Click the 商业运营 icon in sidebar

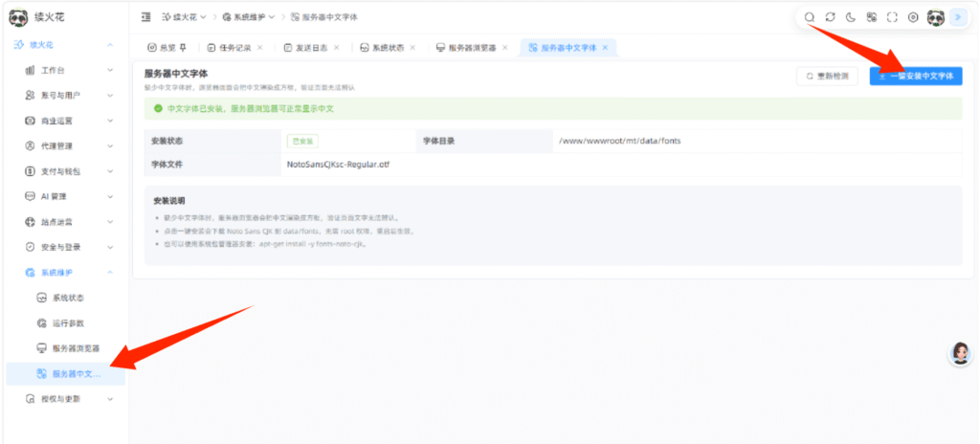[x=30, y=121]
